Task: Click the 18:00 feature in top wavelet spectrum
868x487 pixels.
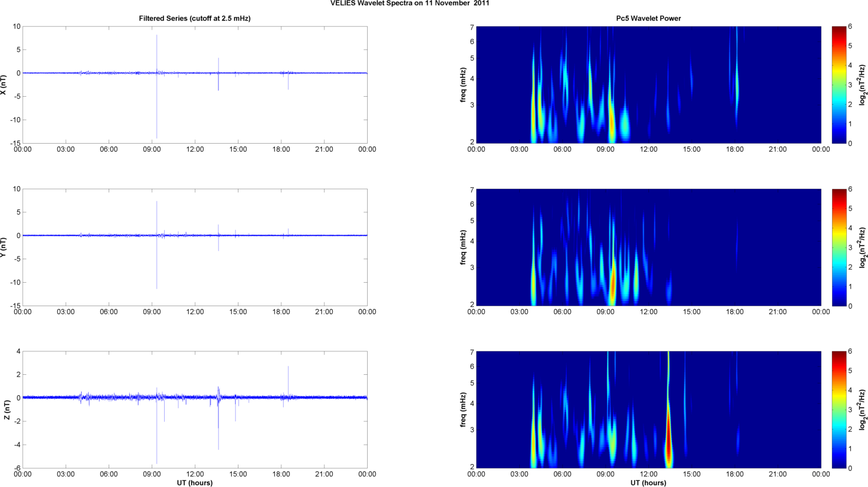Action: coord(736,86)
